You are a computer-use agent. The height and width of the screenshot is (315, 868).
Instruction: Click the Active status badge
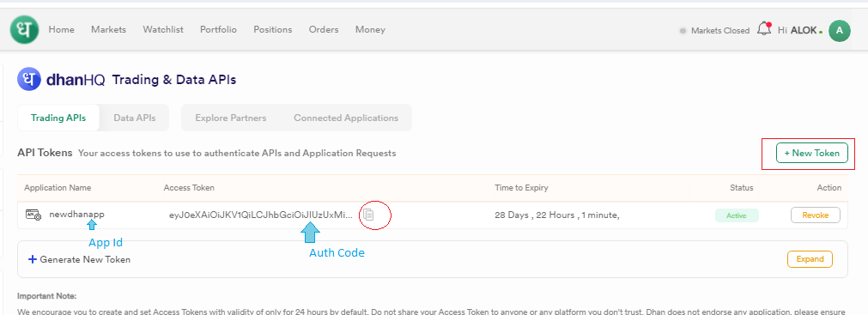point(737,215)
